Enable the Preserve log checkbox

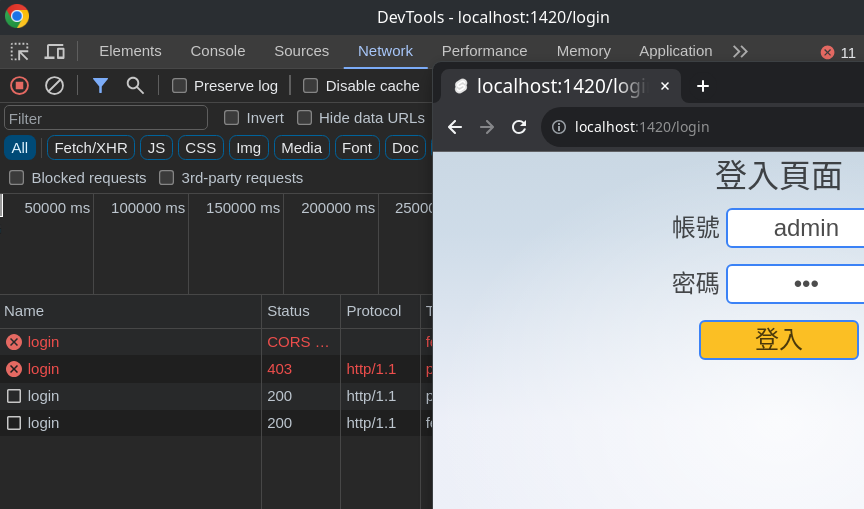180,85
